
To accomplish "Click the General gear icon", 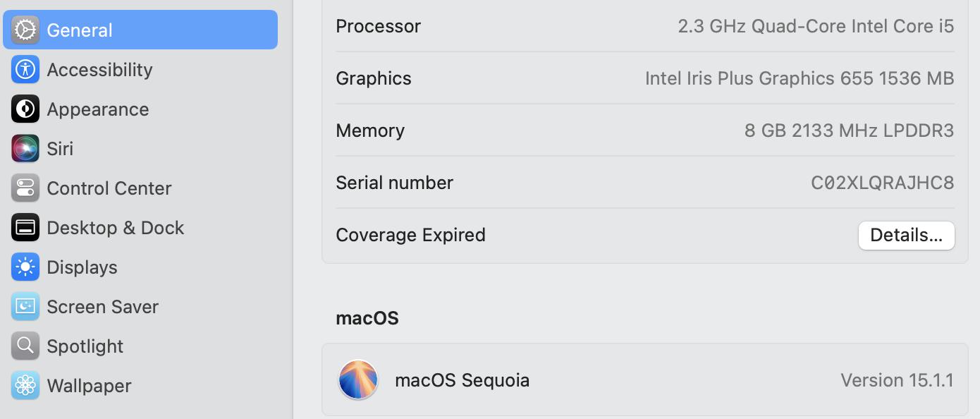I will point(25,30).
